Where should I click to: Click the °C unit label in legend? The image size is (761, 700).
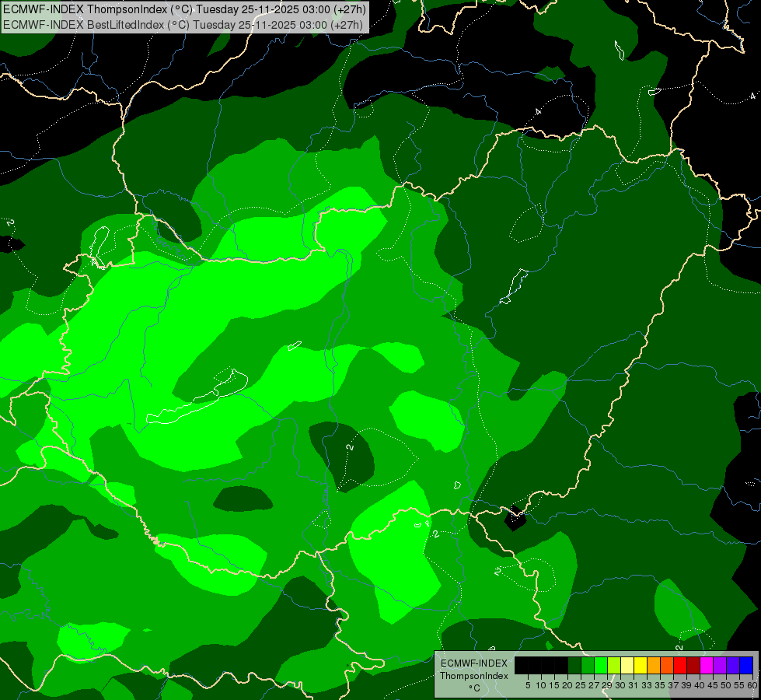[x=475, y=688]
